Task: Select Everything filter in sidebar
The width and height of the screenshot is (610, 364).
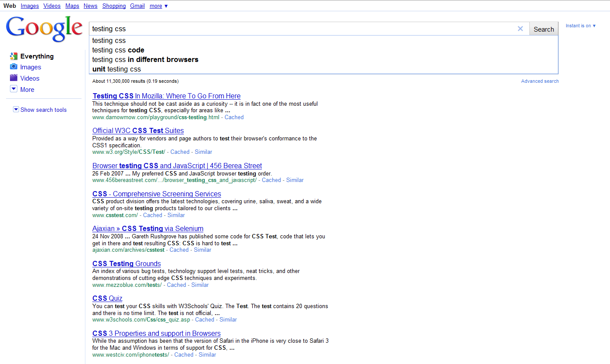Action: (37, 56)
